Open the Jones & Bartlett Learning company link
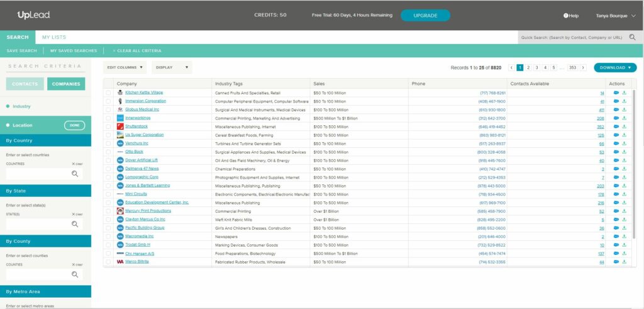 pyautogui.click(x=147, y=186)
